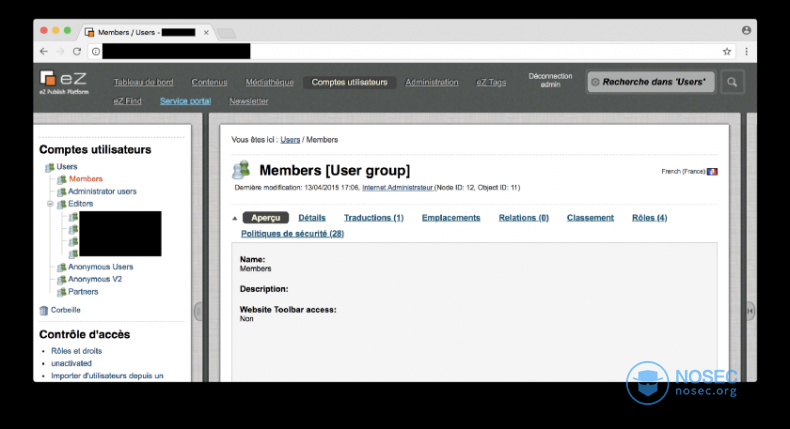Open the eZ Find menu
This screenshot has height=429, width=790.
click(x=127, y=101)
